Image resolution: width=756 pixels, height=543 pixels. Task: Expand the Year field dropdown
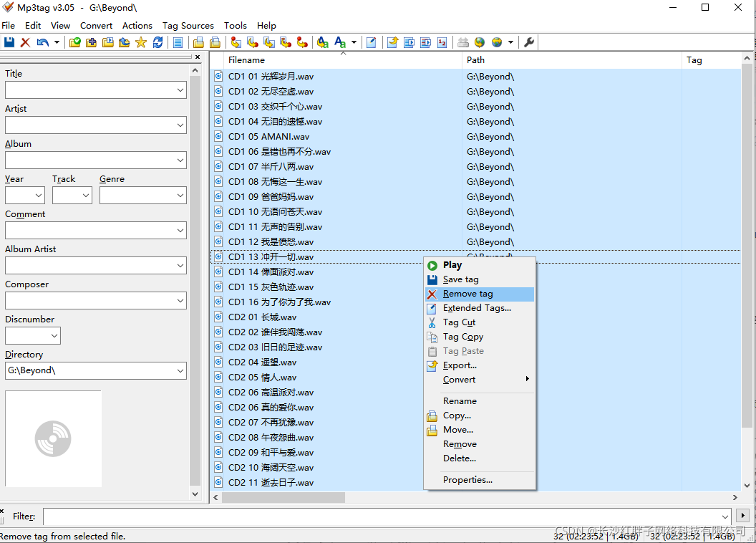[x=39, y=196]
